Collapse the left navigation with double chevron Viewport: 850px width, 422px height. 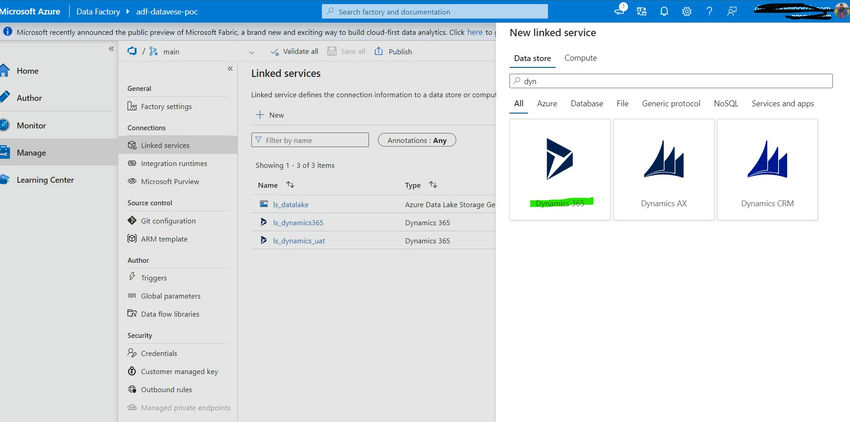110,49
